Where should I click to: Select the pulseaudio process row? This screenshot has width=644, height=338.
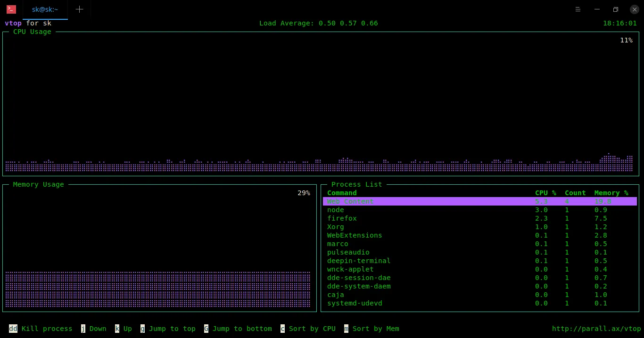(x=348, y=252)
